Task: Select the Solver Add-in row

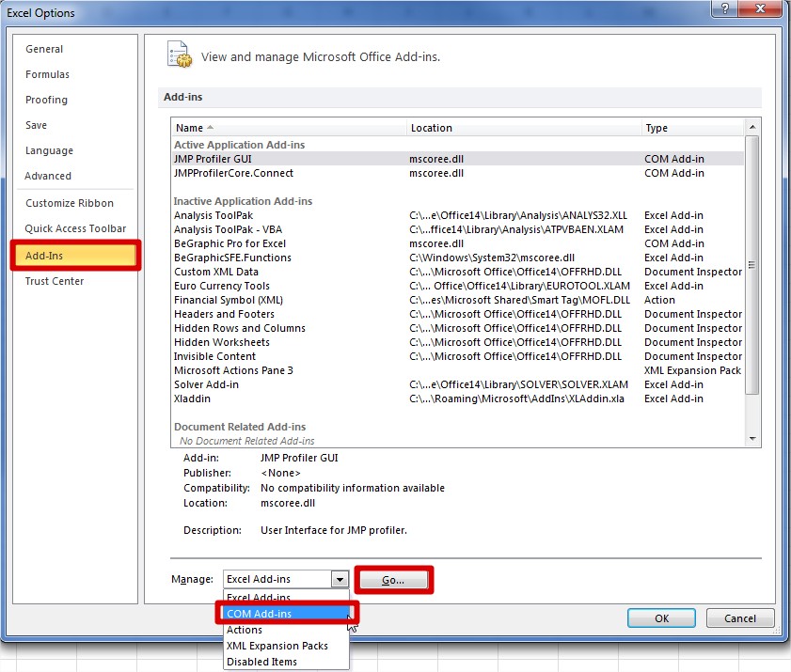Action: point(207,384)
